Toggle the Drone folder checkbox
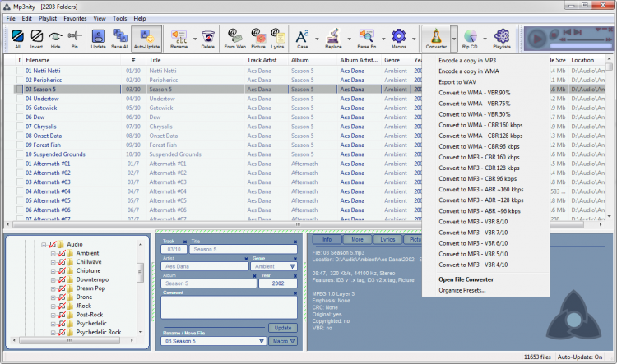Image resolution: width=617 pixels, height=364 pixels. [x=62, y=297]
